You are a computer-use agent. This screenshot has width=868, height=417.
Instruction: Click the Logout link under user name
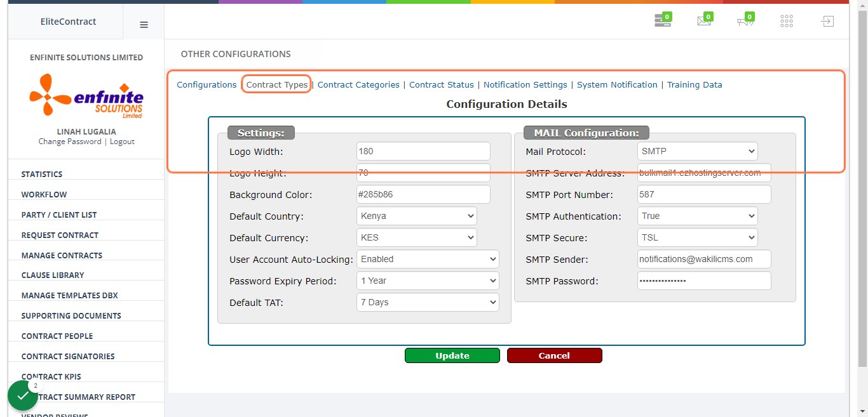point(122,142)
